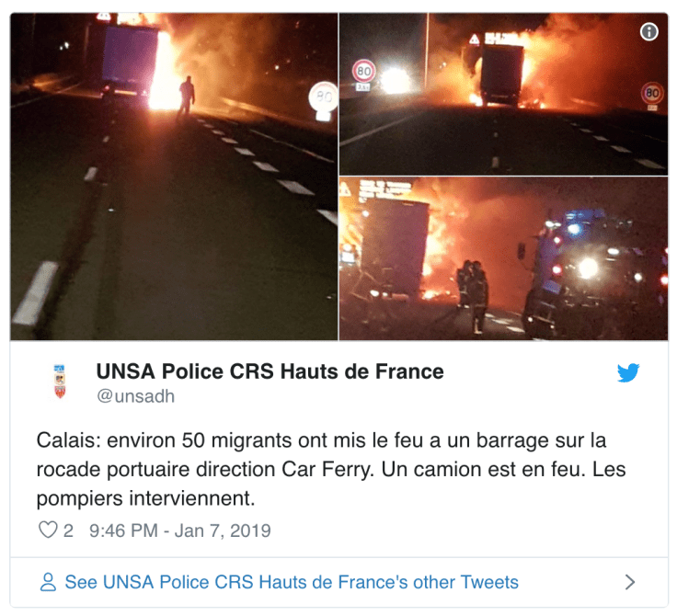
Task: Open photo with firefighters and fire engine
Action: [503, 258]
